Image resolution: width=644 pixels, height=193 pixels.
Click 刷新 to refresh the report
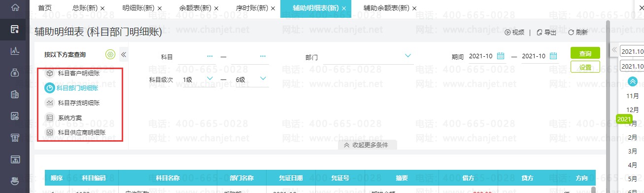click(x=578, y=33)
